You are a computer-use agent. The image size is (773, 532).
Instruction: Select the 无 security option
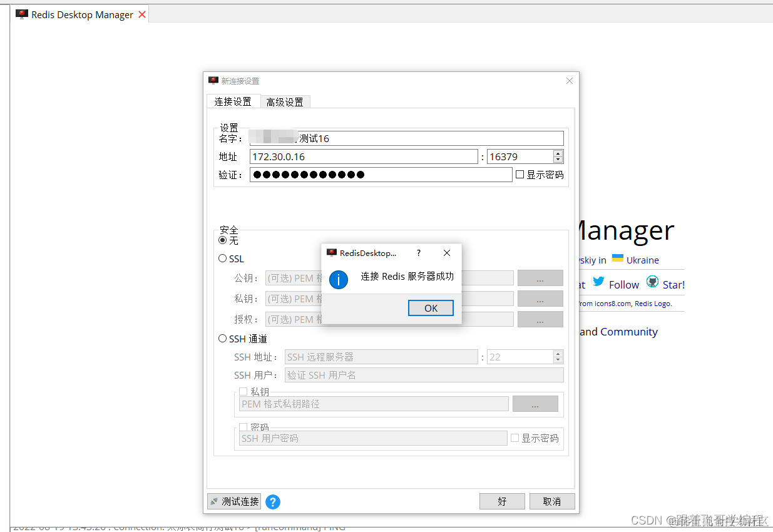(222, 240)
